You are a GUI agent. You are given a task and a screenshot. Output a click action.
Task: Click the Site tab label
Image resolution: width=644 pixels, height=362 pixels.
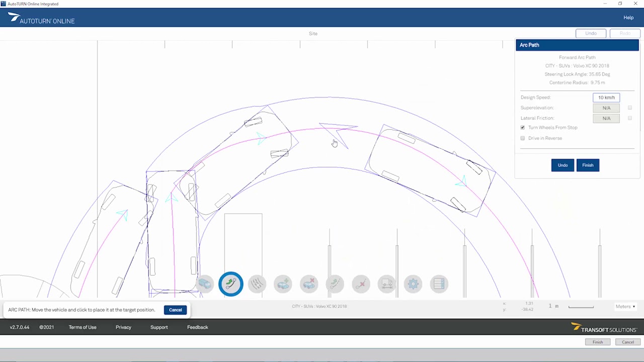pos(313,34)
